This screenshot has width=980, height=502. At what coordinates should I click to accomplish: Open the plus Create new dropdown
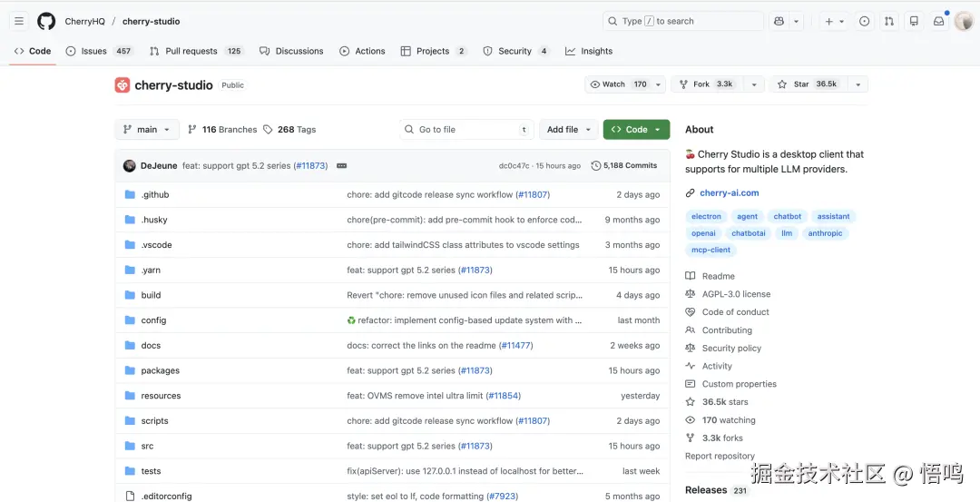click(x=835, y=21)
